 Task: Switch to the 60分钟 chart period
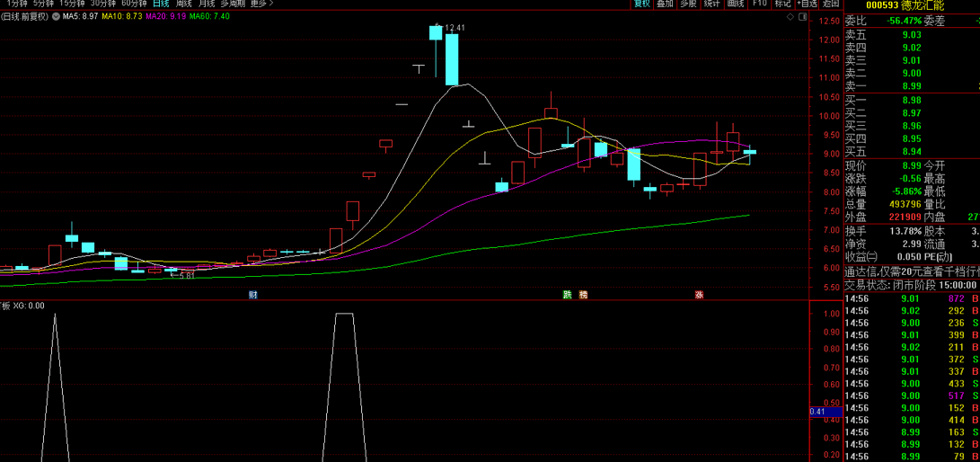135,3
